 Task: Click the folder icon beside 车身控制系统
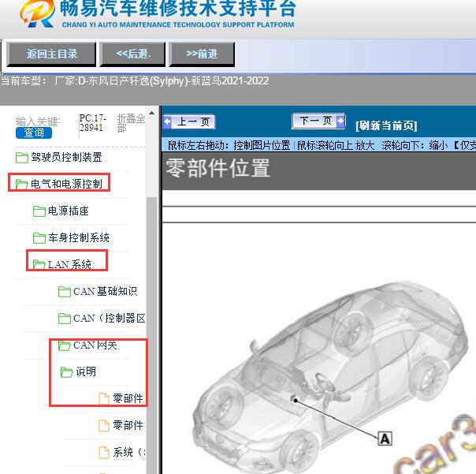[x=39, y=237]
